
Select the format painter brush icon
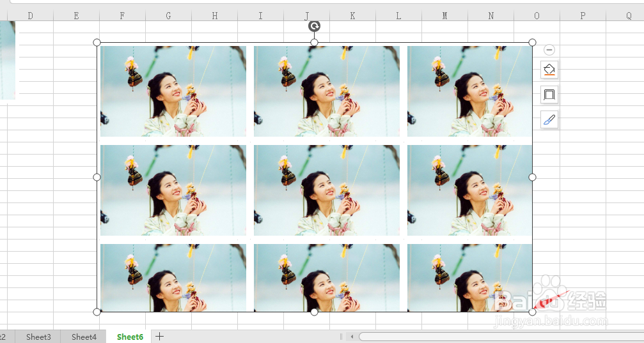point(549,119)
